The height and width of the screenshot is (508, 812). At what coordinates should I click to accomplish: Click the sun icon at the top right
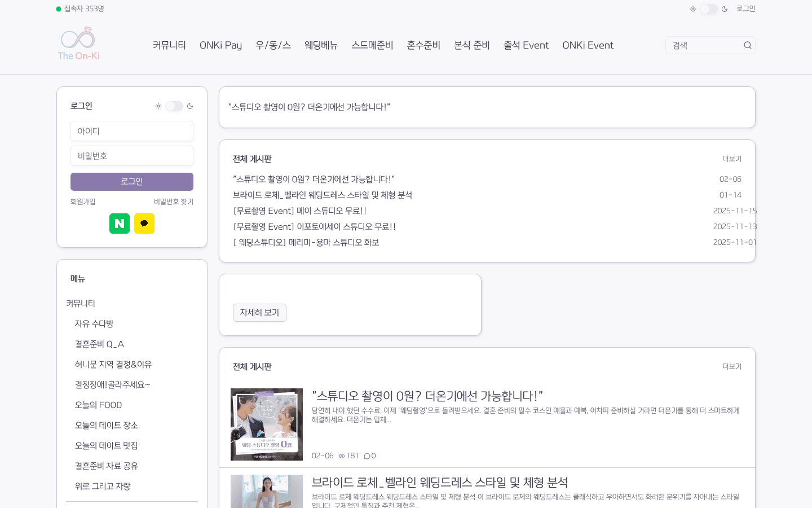click(x=693, y=9)
